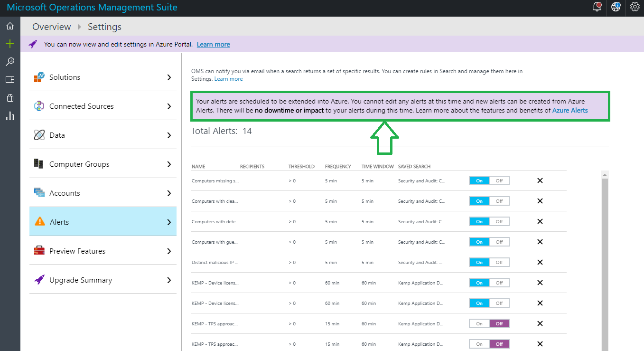Open the Azure Alerts link

(x=570, y=110)
